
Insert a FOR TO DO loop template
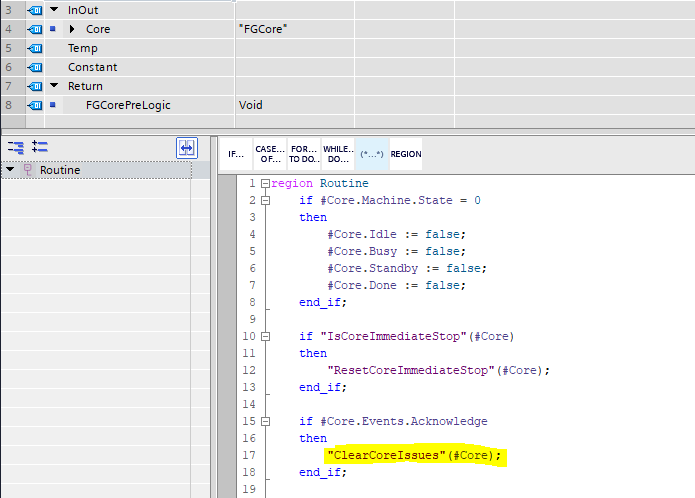click(304, 154)
